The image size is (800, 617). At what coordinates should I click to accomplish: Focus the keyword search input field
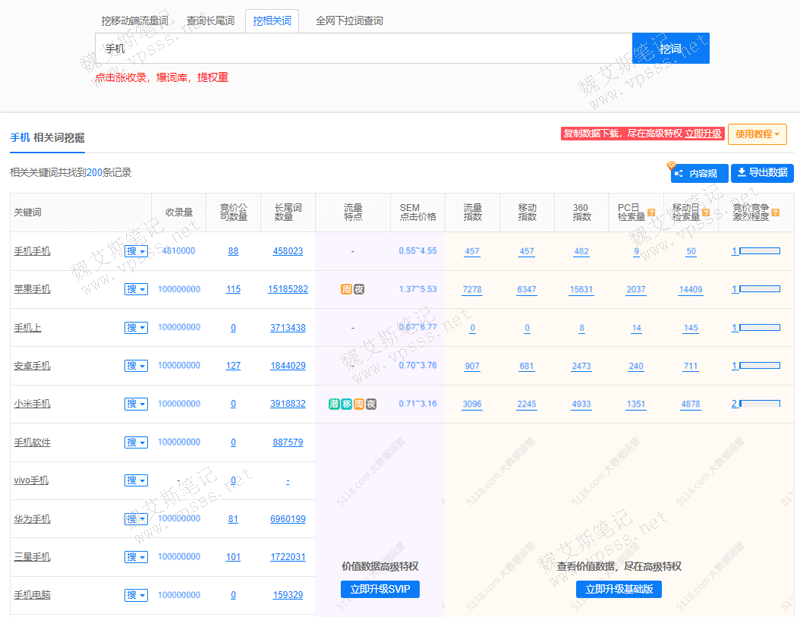click(363, 48)
